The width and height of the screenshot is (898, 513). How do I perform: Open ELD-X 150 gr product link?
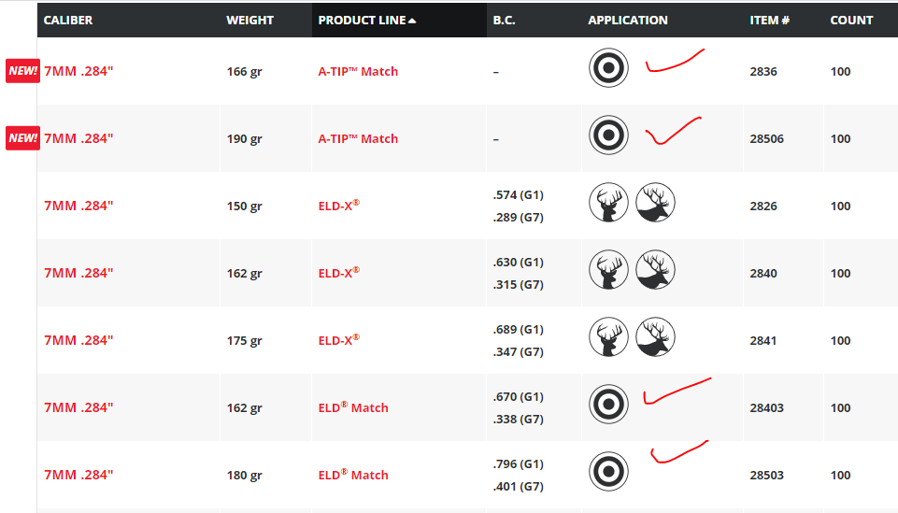[338, 205]
